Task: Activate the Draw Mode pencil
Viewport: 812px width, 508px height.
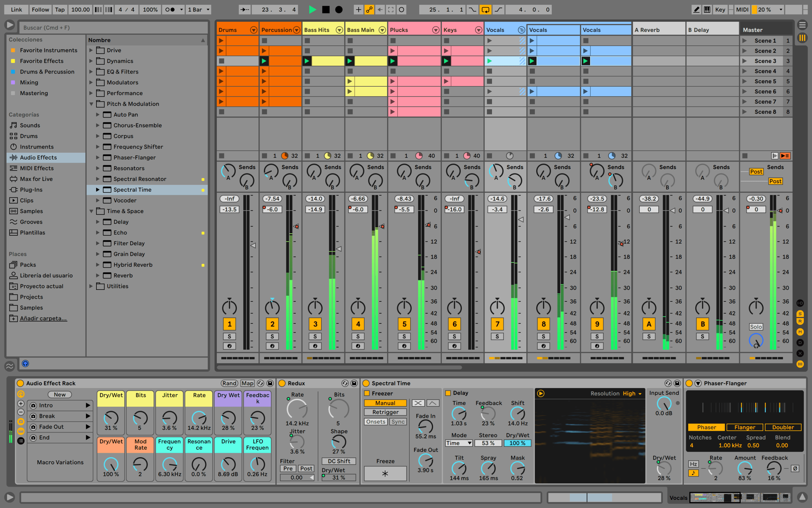Action: pos(696,9)
